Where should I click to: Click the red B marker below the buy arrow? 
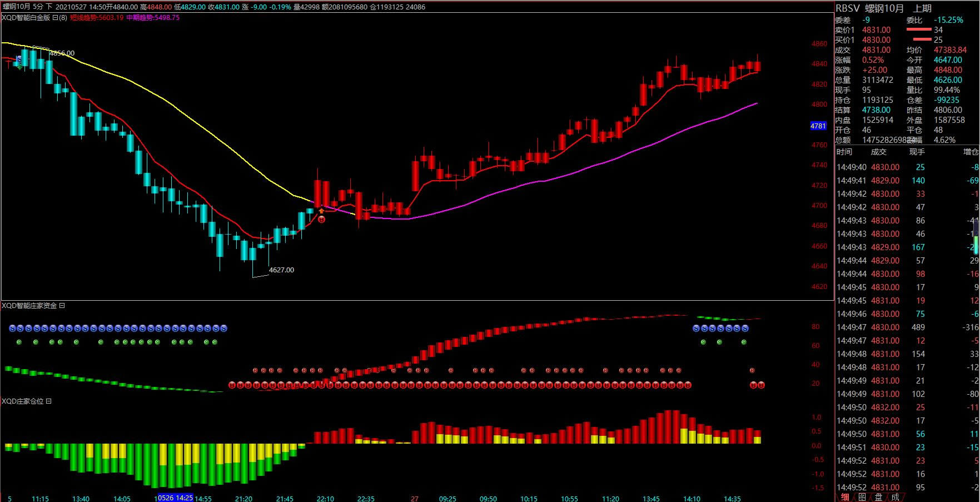click(321, 220)
